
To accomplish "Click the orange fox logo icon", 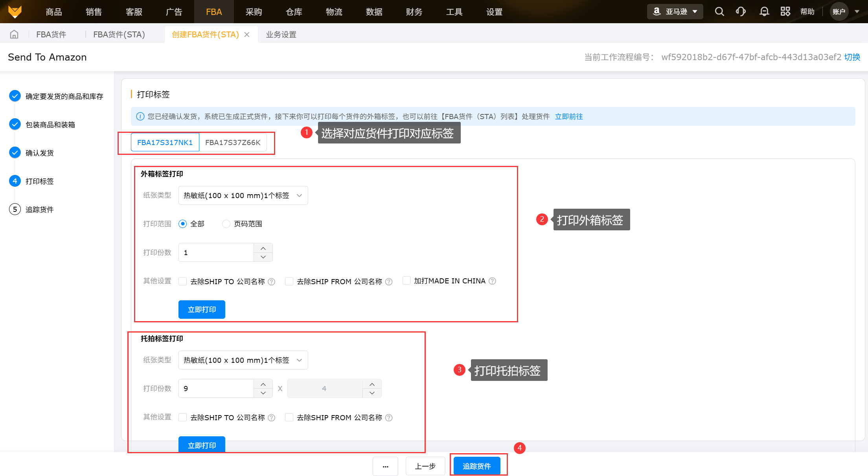I will click(15, 12).
